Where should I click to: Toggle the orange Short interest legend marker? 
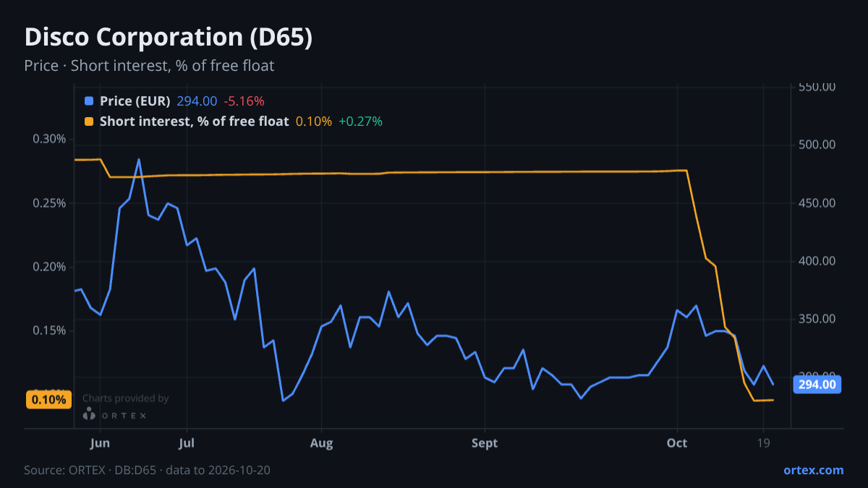tap(89, 121)
